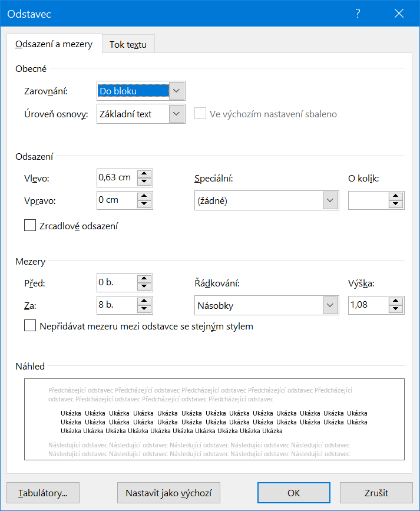This screenshot has height=511, width=420.
Task: Toggle Nepřidávat mezeru mezi odstavce checkbox
Action: [x=30, y=326]
